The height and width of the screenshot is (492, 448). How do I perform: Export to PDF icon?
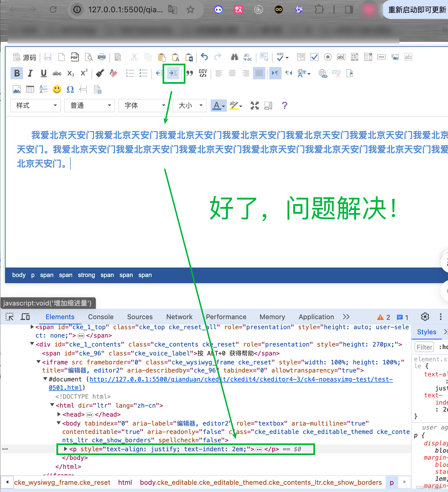[75, 57]
